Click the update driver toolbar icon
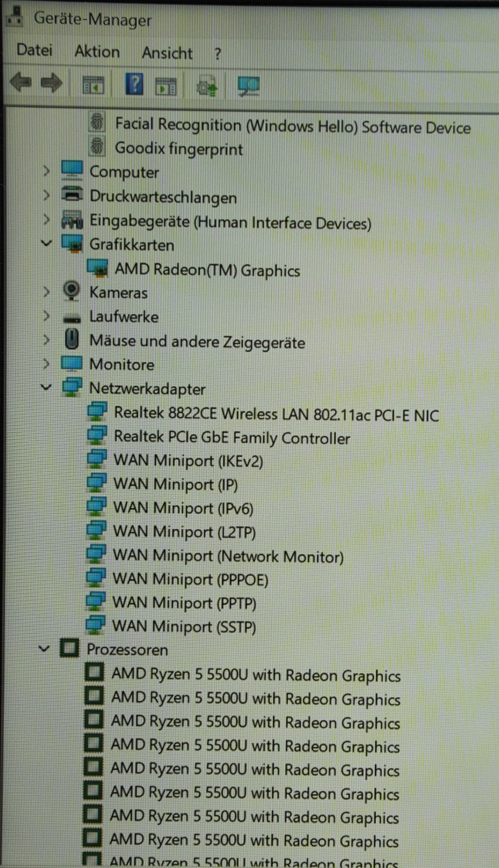Viewport: 499px width, 868px height. click(207, 86)
